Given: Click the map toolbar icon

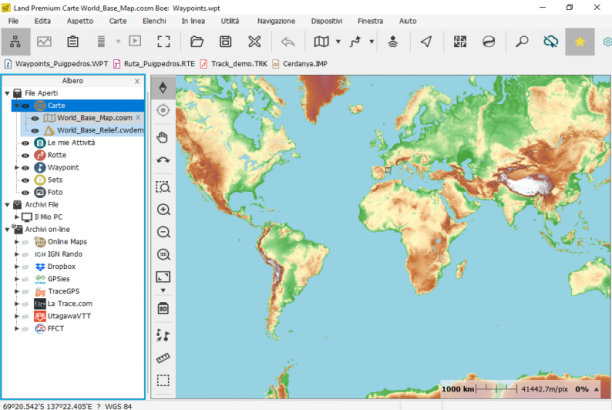Looking at the screenshot, I should point(321,41).
